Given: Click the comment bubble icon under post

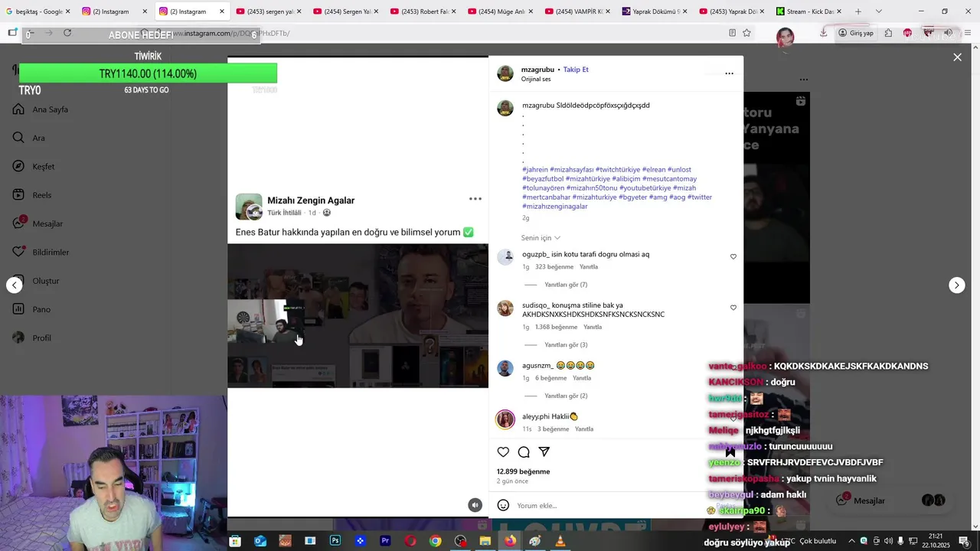Looking at the screenshot, I should [524, 452].
